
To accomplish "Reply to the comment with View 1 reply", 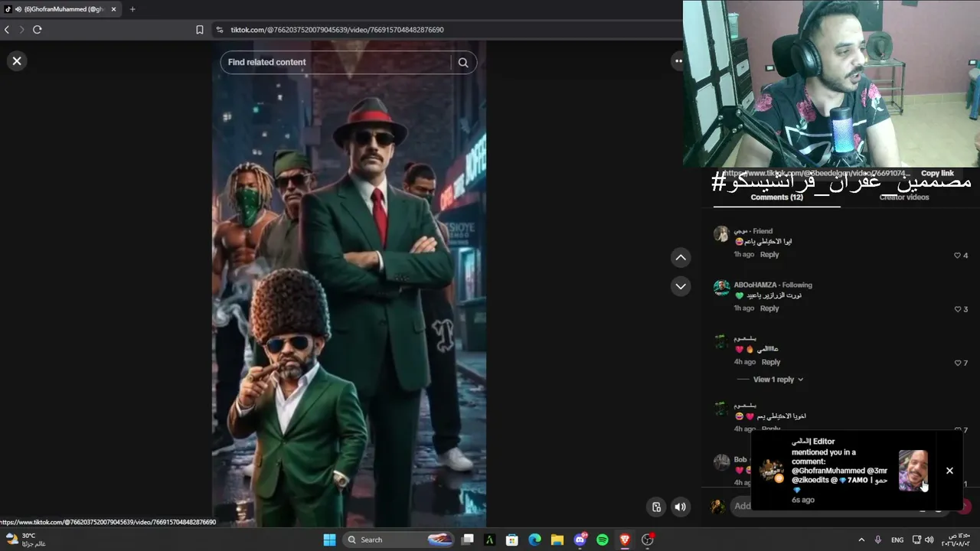I will click(x=771, y=362).
